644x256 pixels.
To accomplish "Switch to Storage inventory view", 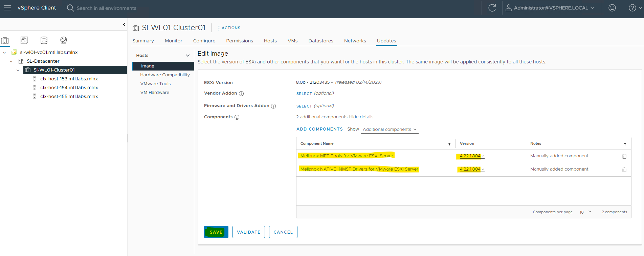I will pyautogui.click(x=44, y=40).
